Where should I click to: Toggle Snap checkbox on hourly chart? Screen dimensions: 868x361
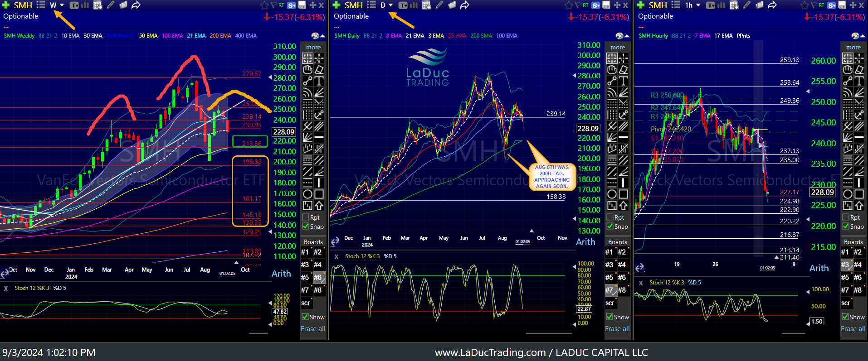pos(846,226)
